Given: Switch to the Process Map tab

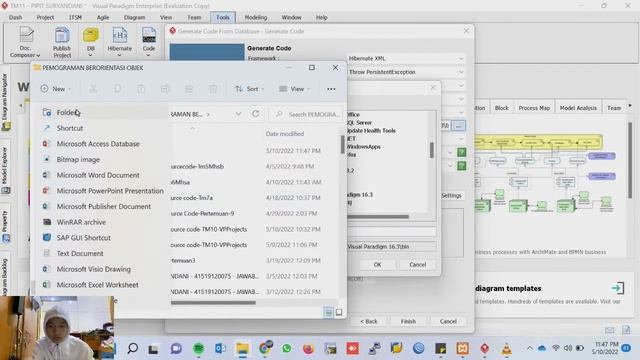Looking at the screenshot, I should coord(534,108).
